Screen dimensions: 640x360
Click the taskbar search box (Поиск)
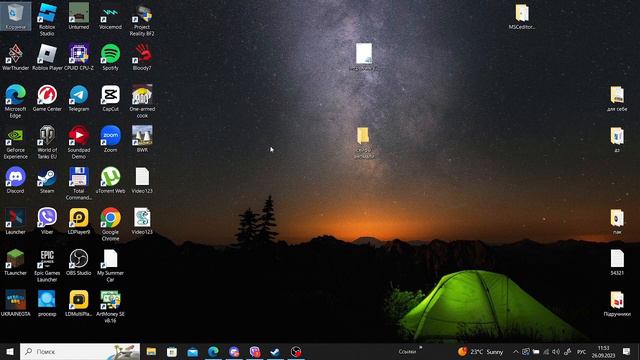click(x=80, y=351)
